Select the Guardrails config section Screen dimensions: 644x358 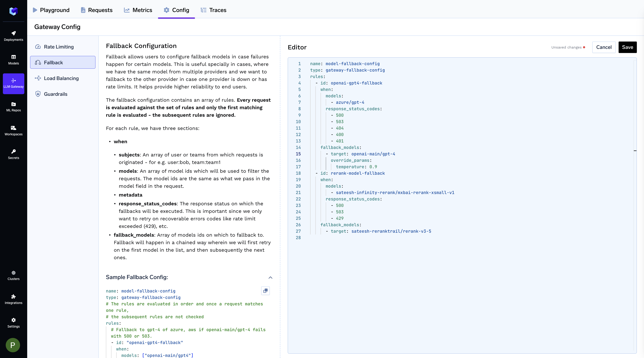(x=55, y=94)
